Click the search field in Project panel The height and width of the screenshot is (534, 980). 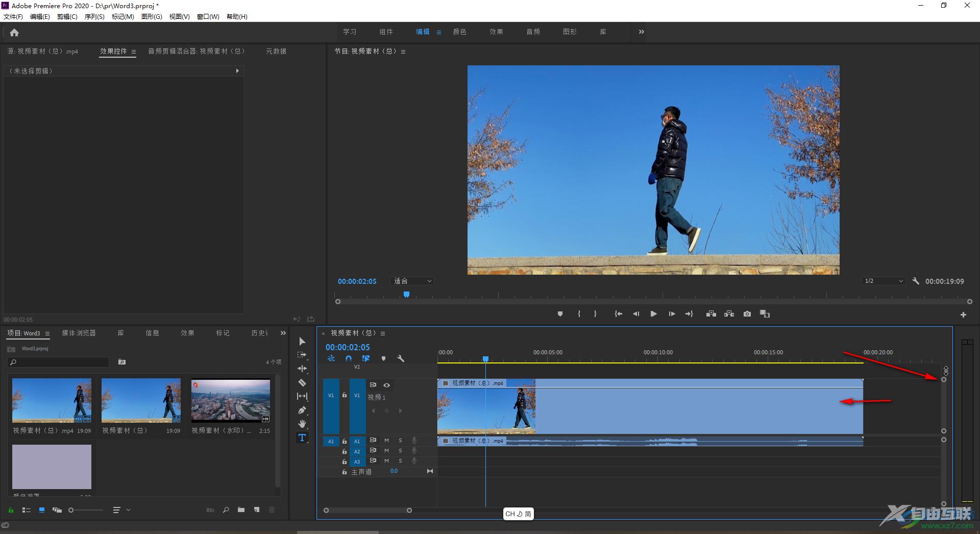(x=58, y=362)
